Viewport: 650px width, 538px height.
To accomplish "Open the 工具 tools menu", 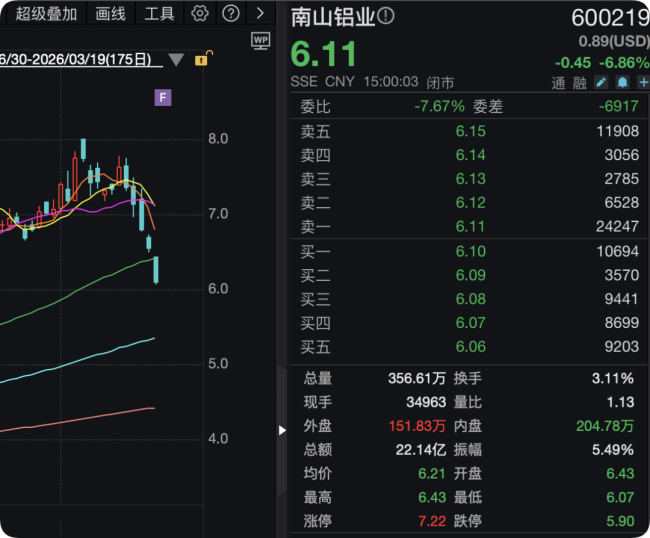I will coord(159,14).
